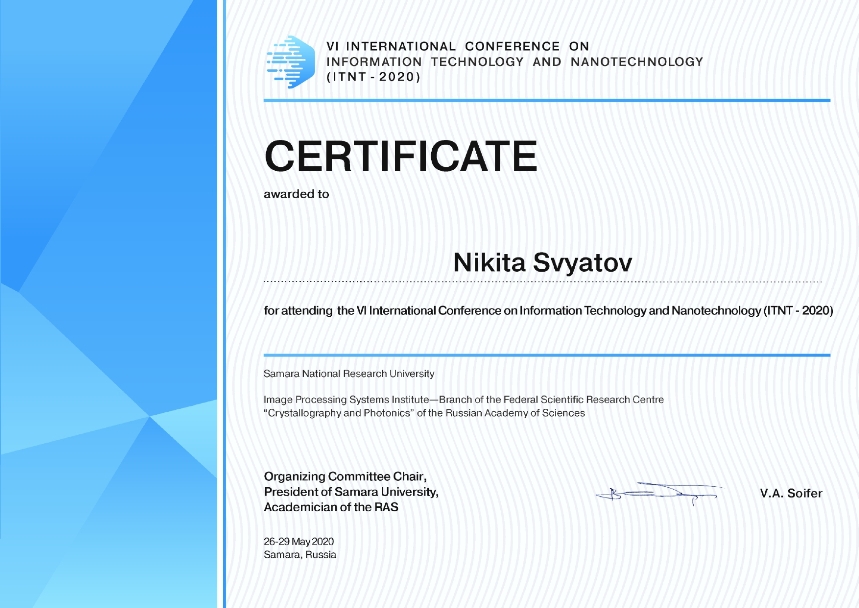Click the date "26-29 May 2020"
The image size is (859, 608).
pos(299,541)
